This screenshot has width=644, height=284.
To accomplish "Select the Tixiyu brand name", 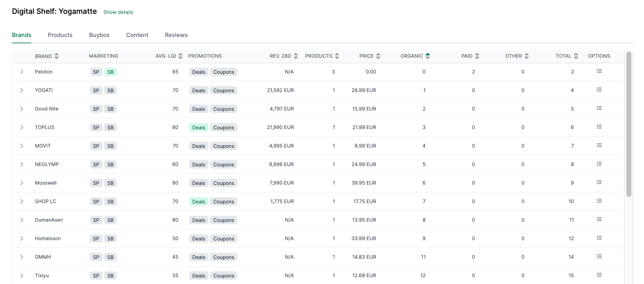I will (42, 275).
